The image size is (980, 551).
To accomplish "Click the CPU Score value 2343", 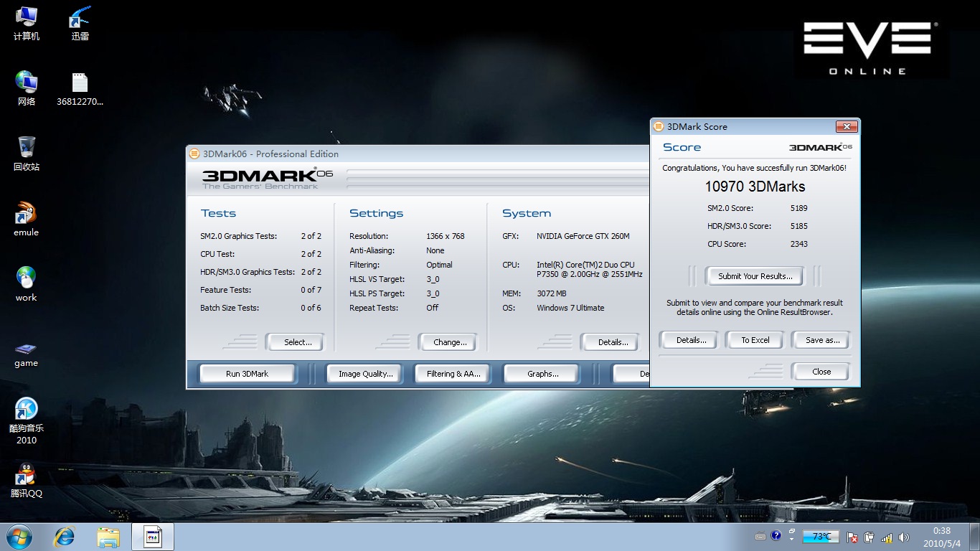I will (798, 244).
